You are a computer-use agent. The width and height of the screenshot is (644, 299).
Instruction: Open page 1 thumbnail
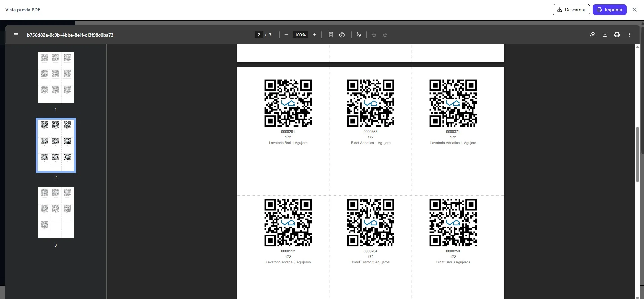pos(56,78)
